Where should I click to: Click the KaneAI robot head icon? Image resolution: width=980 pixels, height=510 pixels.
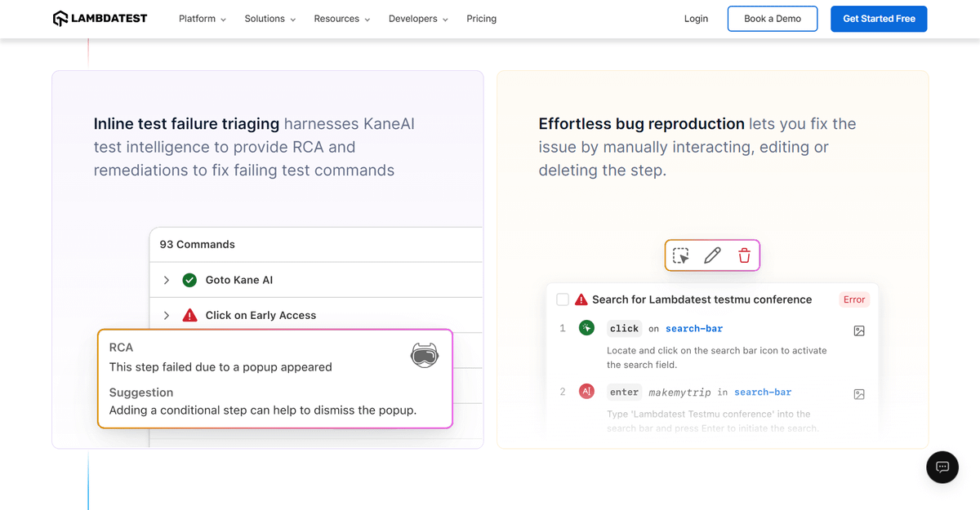pos(424,355)
